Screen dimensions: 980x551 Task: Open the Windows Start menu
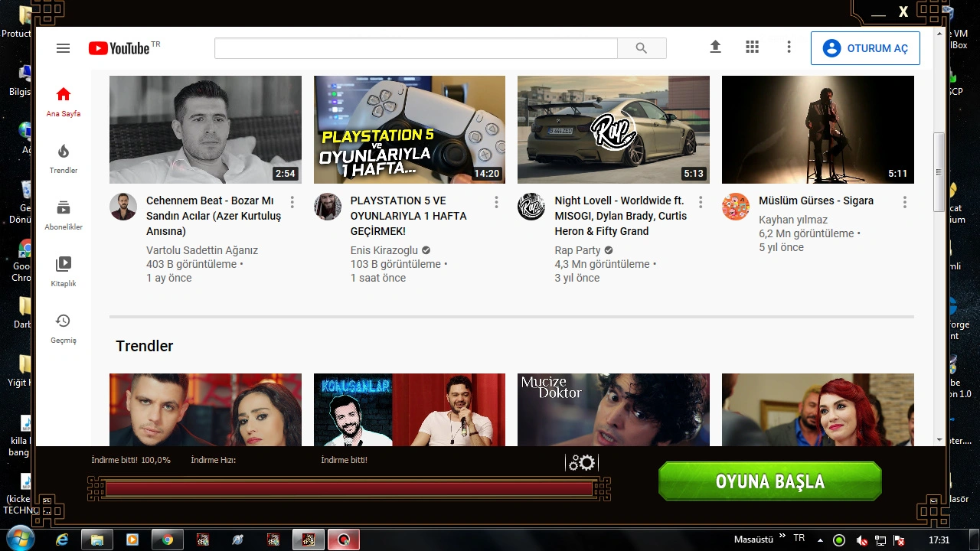(21, 540)
